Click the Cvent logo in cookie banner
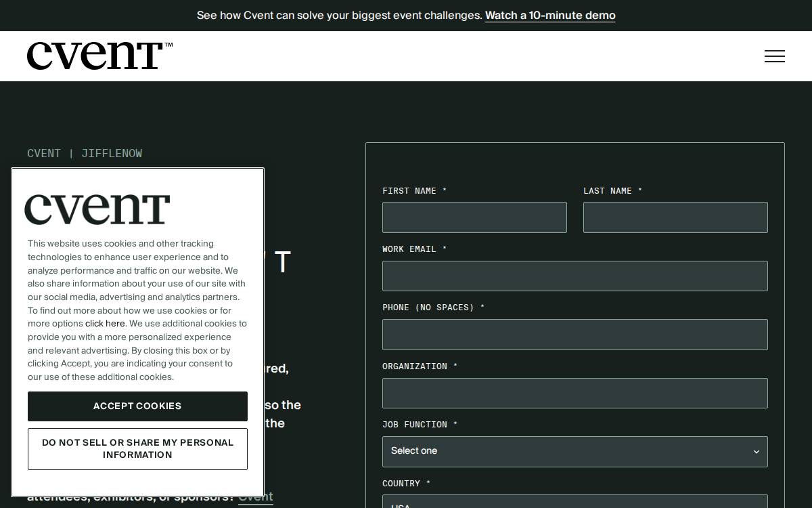Image resolution: width=812 pixels, height=508 pixels. (97, 209)
